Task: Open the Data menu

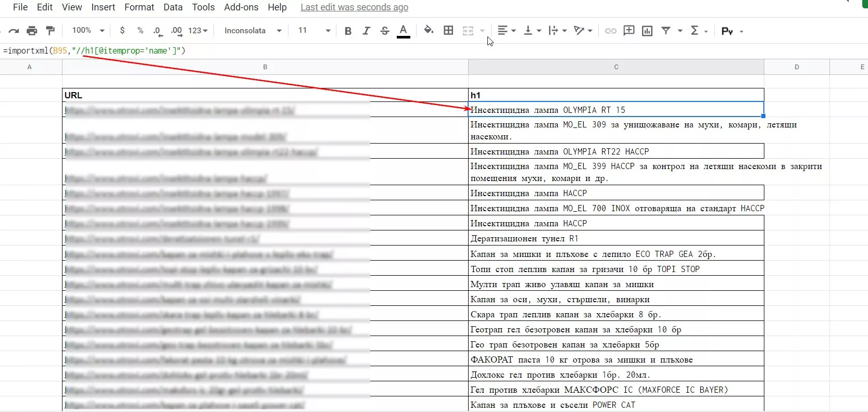Action: click(x=173, y=7)
